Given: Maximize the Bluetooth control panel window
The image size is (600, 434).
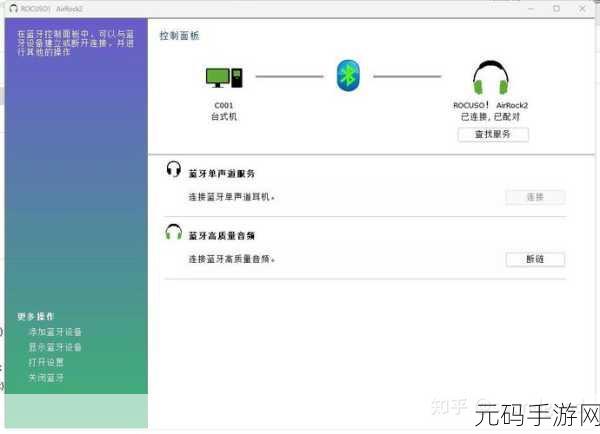Looking at the screenshot, I should (x=556, y=8).
